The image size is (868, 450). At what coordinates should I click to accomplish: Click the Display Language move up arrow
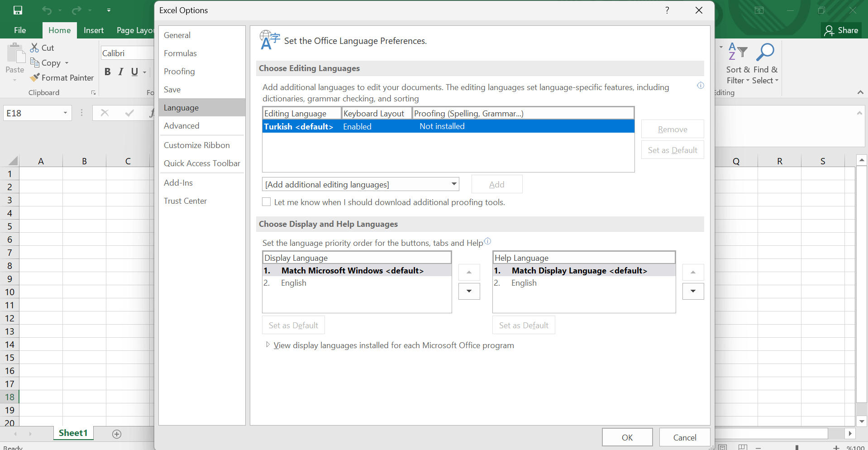(469, 272)
